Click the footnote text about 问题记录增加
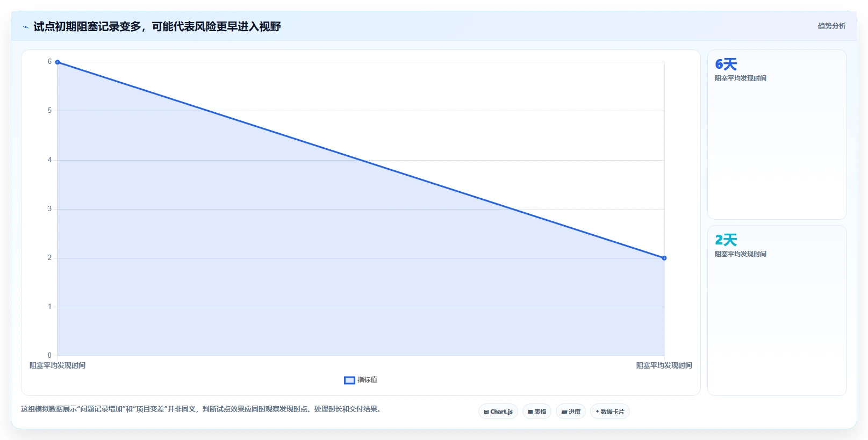 click(x=202, y=409)
